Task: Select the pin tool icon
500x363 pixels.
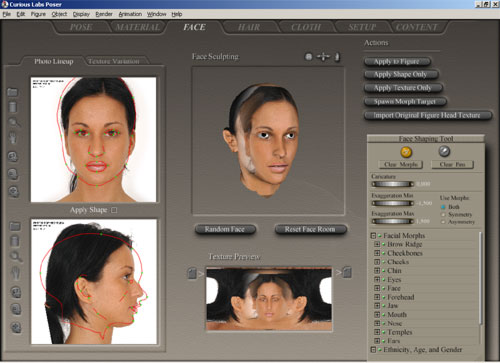Action: click(444, 151)
